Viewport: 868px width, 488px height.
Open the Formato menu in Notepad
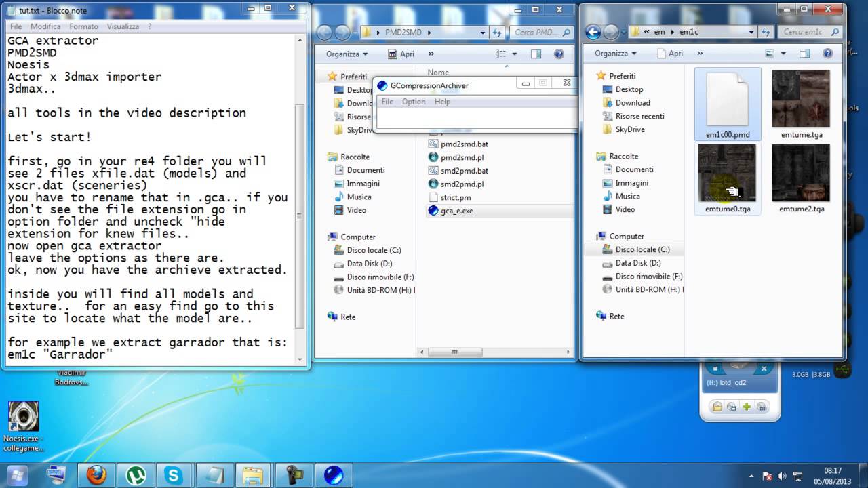coord(83,26)
